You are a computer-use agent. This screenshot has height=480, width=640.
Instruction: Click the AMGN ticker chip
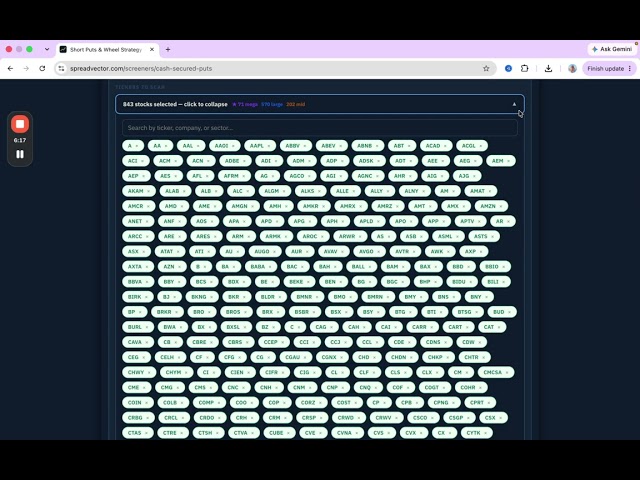(x=242, y=206)
